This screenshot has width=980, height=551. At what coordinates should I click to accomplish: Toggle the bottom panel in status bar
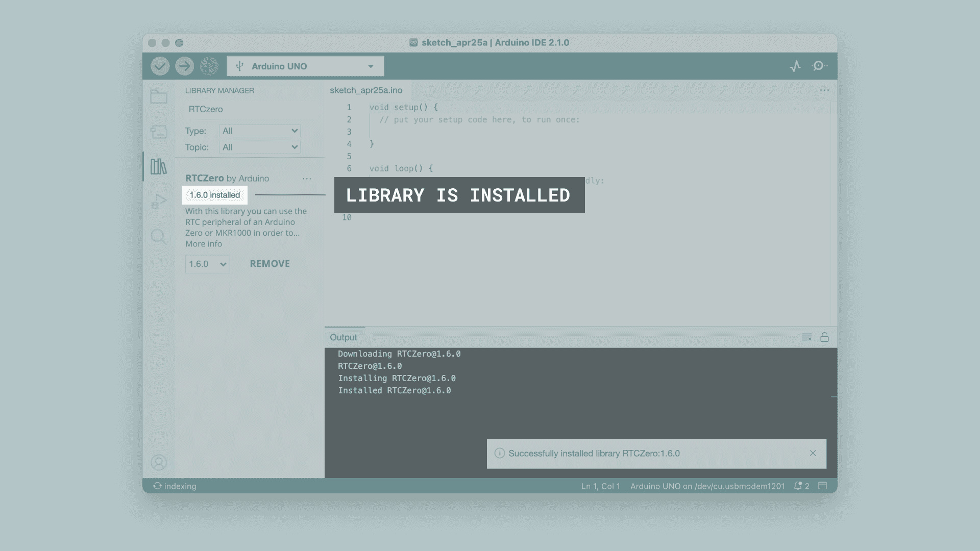coord(822,486)
